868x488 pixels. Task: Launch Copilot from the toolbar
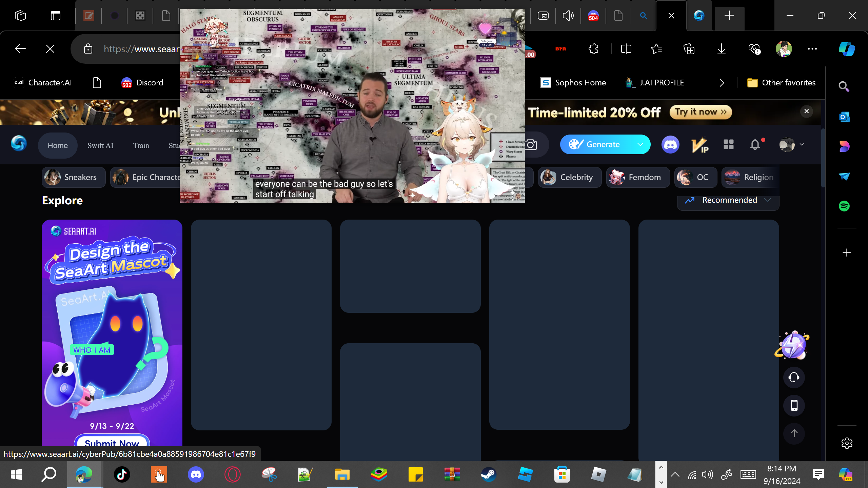[x=847, y=49]
